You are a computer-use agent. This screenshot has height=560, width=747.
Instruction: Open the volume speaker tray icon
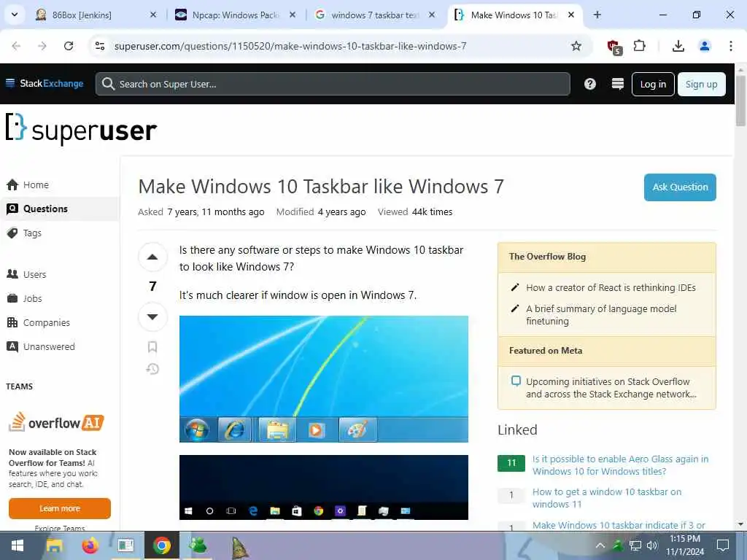click(651, 545)
